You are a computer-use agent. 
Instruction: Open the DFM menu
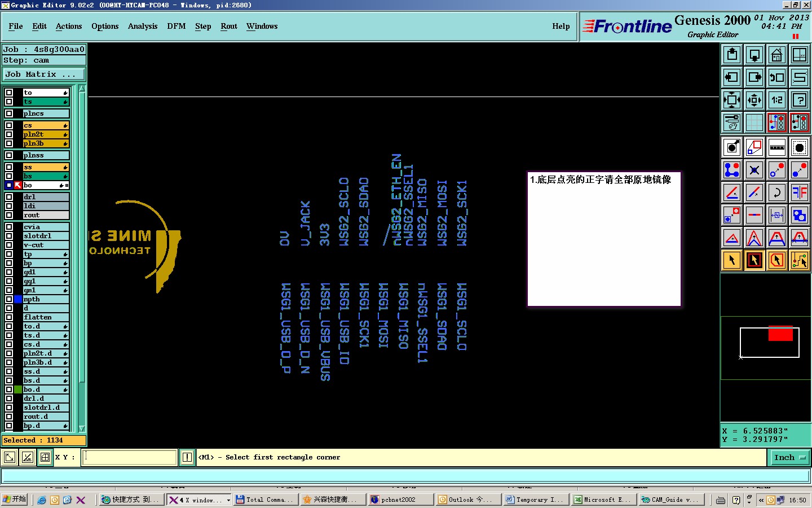coord(176,27)
